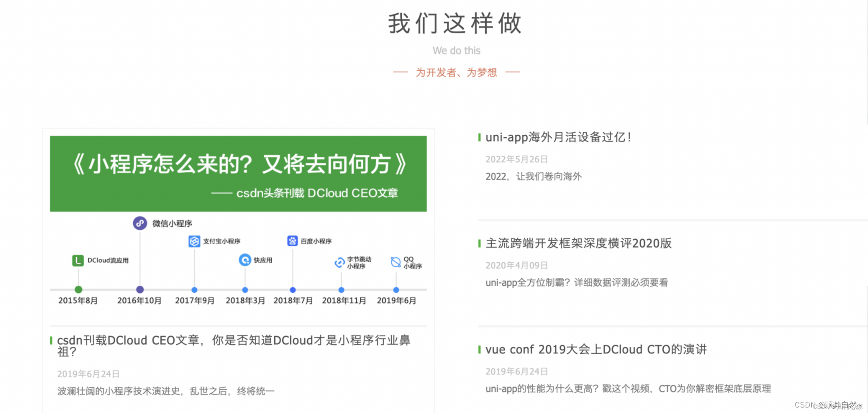868x413 pixels.
Task: Click the 快应用 Quick App icon
Action: (245, 260)
